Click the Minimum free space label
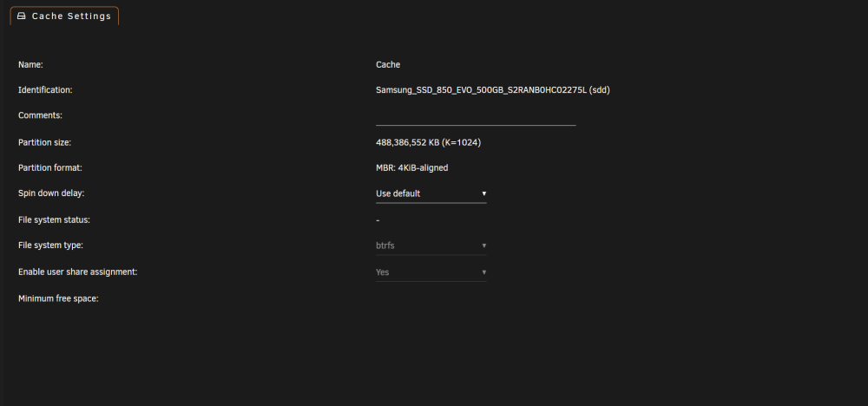 (x=58, y=298)
